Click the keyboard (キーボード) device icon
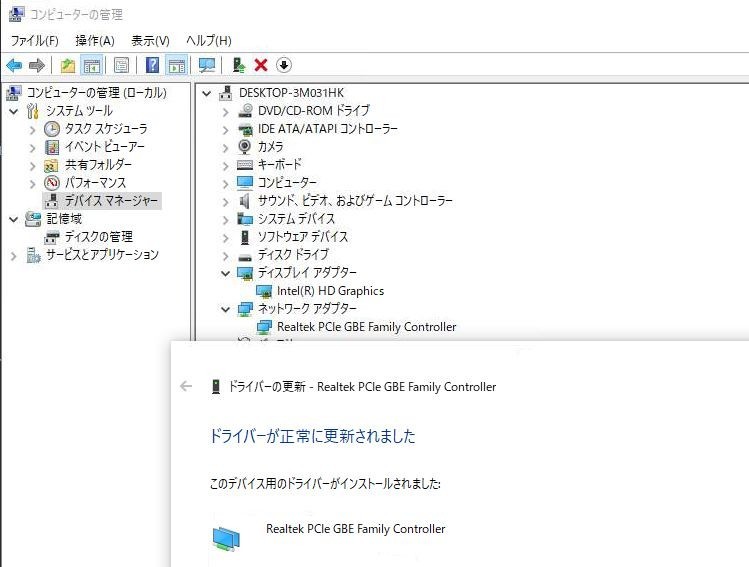Image resolution: width=749 pixels, height=567 pixels. (245, 165)
